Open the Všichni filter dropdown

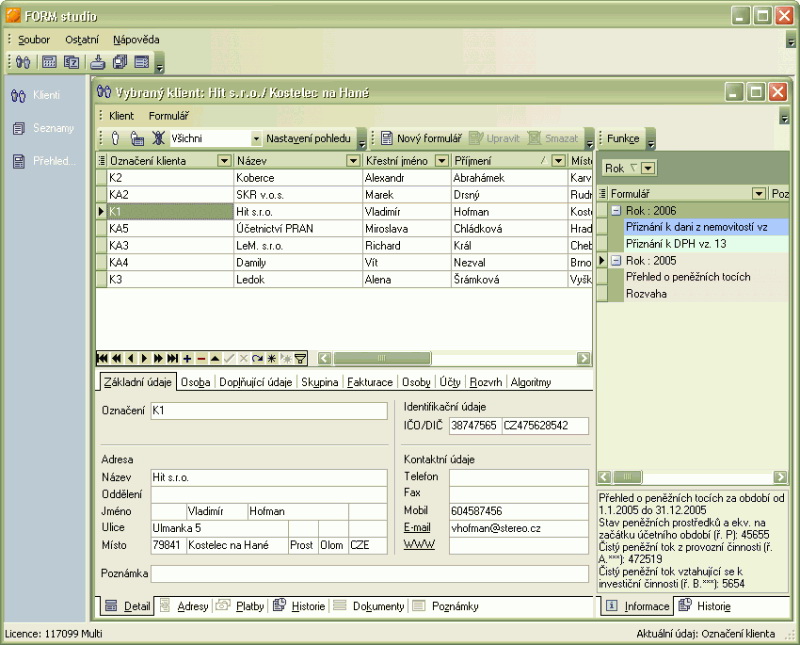pyautogui.click(x=256, y=139)
